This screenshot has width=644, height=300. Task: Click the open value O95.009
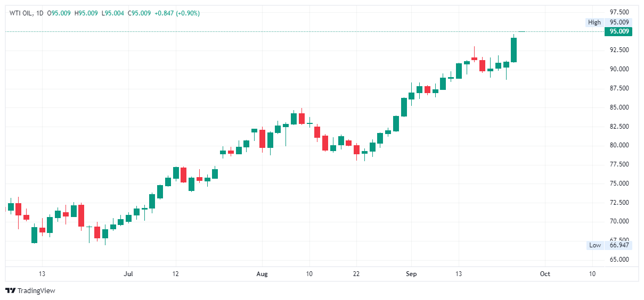(x=60, y=13)
